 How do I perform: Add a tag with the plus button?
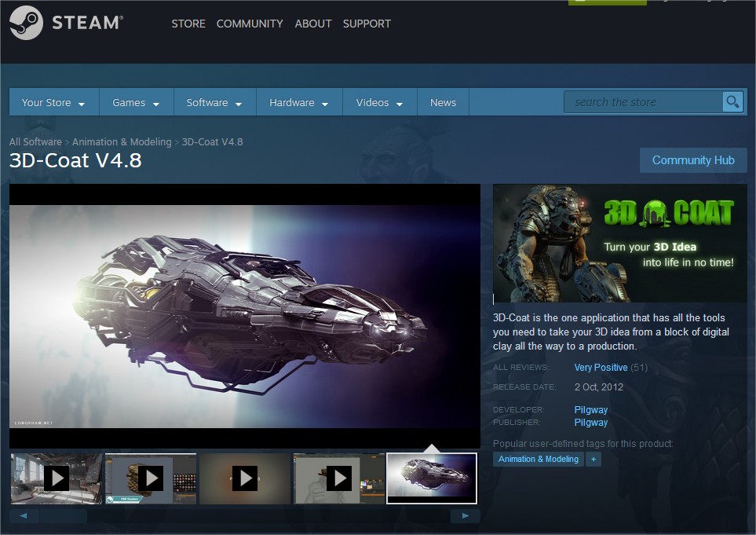coord(593,459)
